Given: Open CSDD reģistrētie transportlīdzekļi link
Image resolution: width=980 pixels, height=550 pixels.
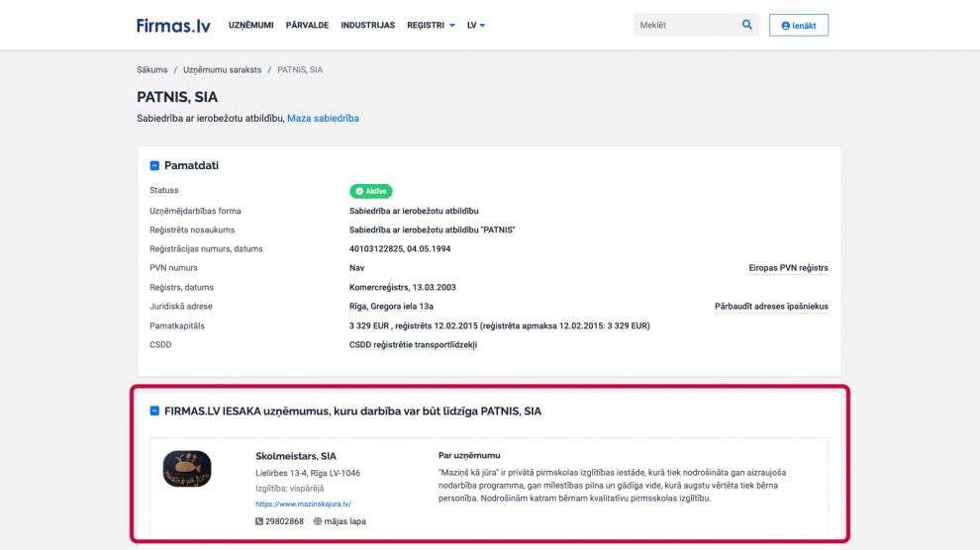Looking at the screenshot, I should click(x=413, y=345).
